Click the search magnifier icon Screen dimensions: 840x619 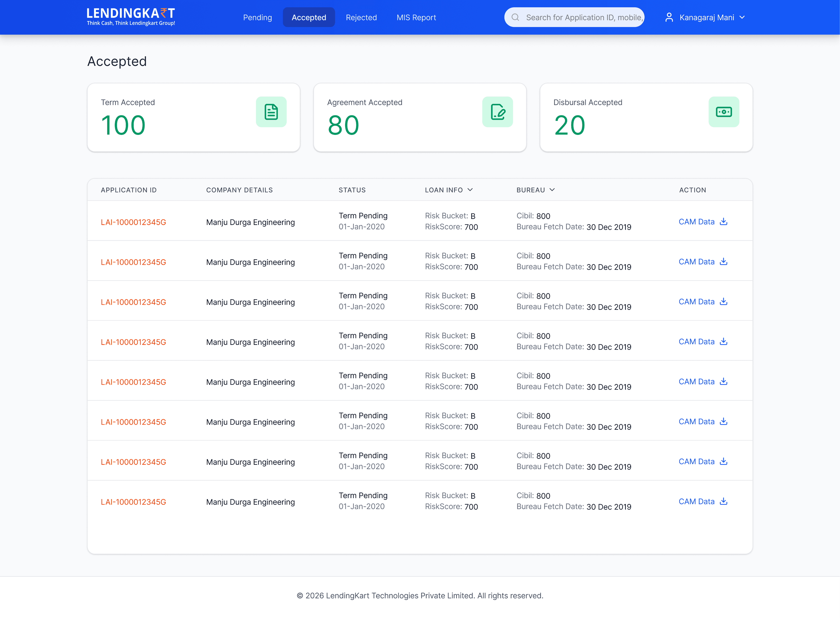(515, 17)
